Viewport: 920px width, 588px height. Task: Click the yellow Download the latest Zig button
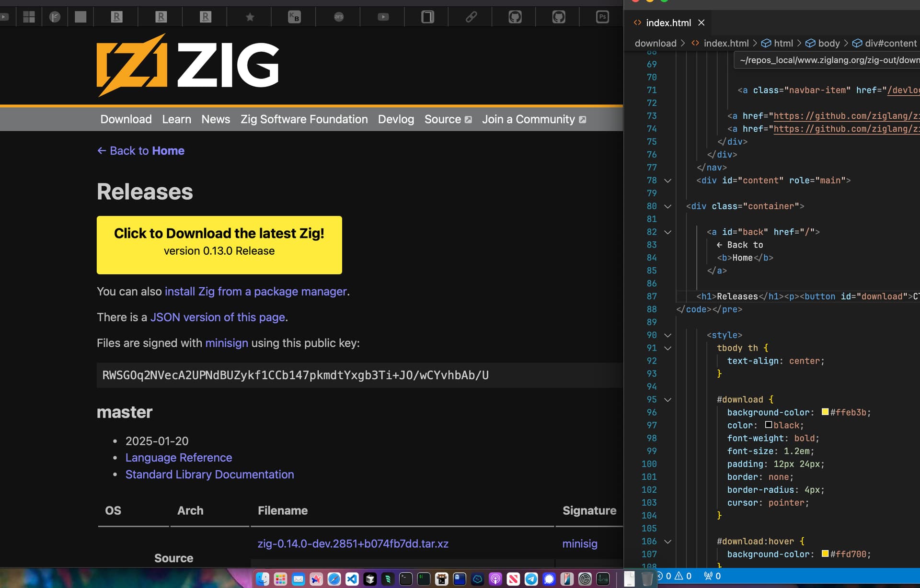219,245
